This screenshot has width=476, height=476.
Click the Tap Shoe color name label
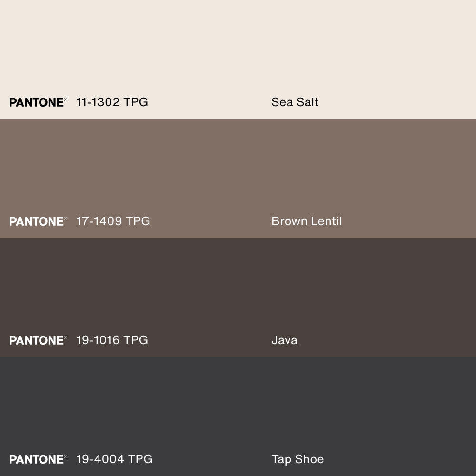point(297,459)
